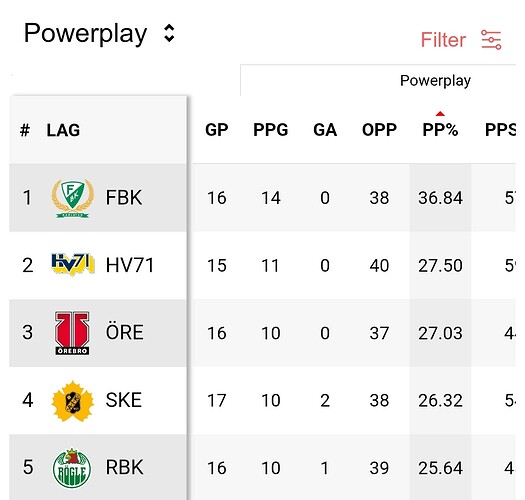Image resolution: width=525 pixels, height=500 pixels.
Task: Sort by GA column header
Action: (325, 130)
